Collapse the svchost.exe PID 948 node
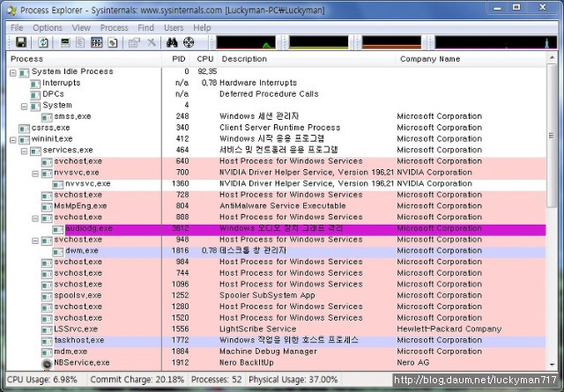The image size is (564, 392). point(35,240)
